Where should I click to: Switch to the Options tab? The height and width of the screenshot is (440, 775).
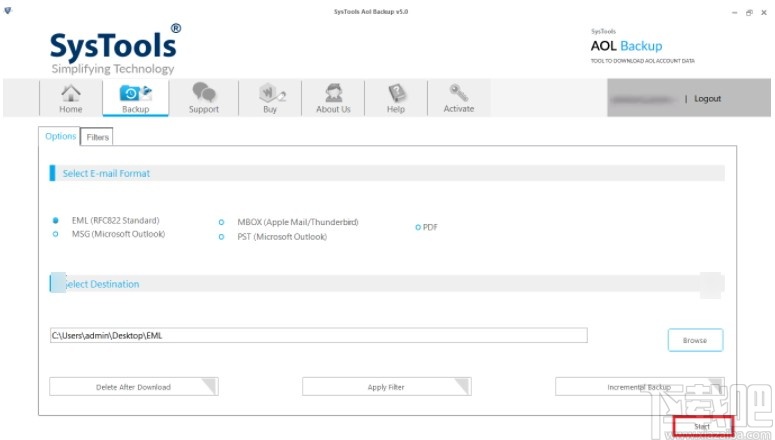[x=60, y=136]
